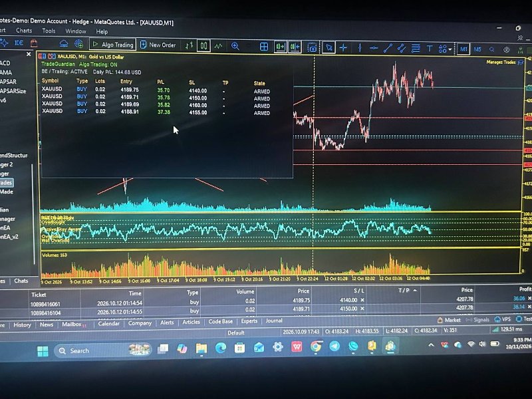Open the Telegram taskbar icon
Screen dimensions: 532x399
(334, 346)
